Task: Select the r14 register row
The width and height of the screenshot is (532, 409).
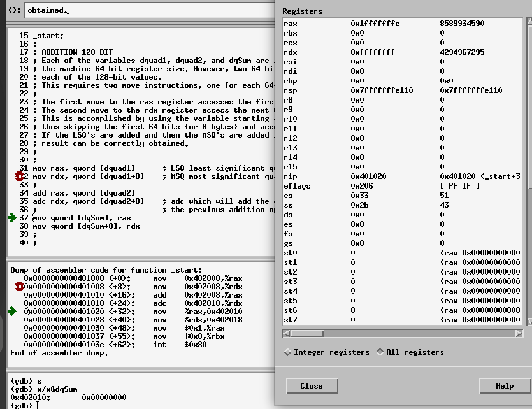Action: coord(403,157)
